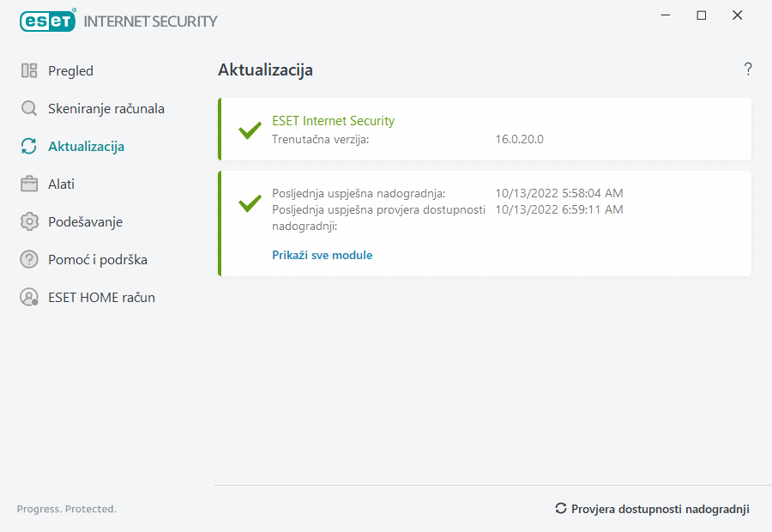Go to Skeniranje računala section
The width and height of the screenshot is (772, 532).
click(x=106, y=109)
